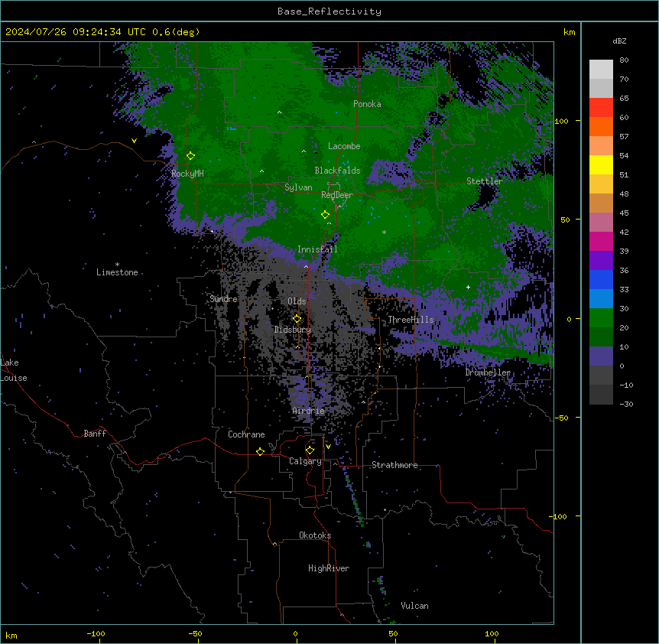The image size is (659, 644).
Task: Click the RockyMH label
Action: 188,174
